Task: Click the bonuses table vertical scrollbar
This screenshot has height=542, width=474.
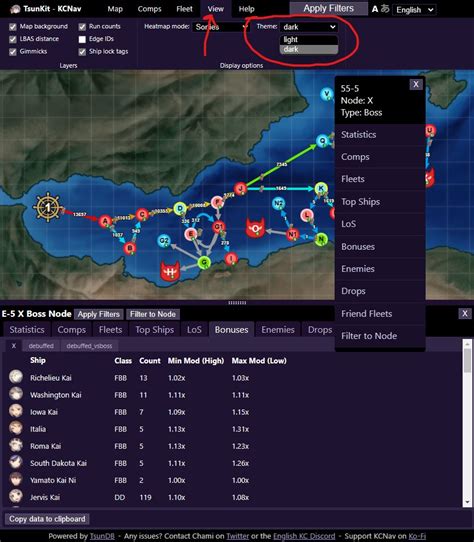Action: tap(467, 423)
